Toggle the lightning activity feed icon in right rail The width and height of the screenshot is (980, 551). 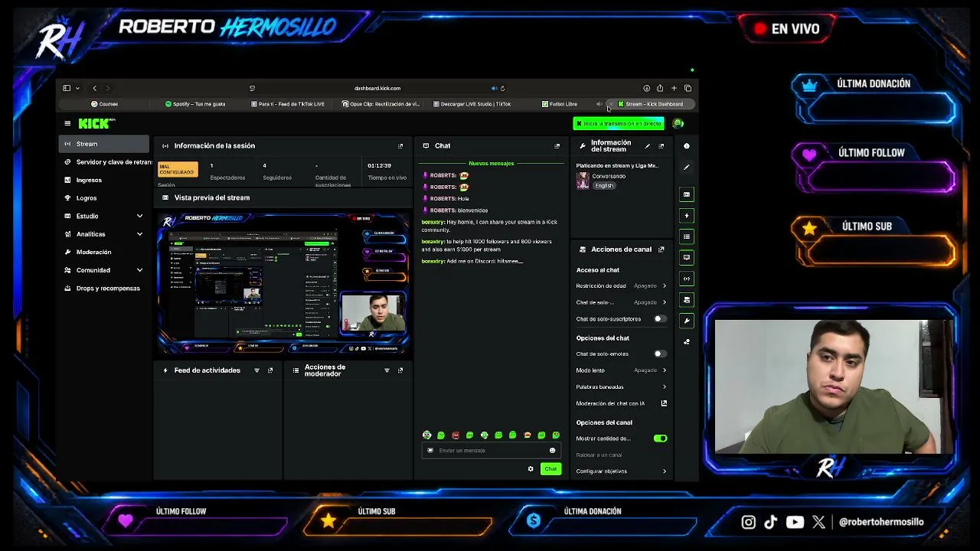point(687,216)
